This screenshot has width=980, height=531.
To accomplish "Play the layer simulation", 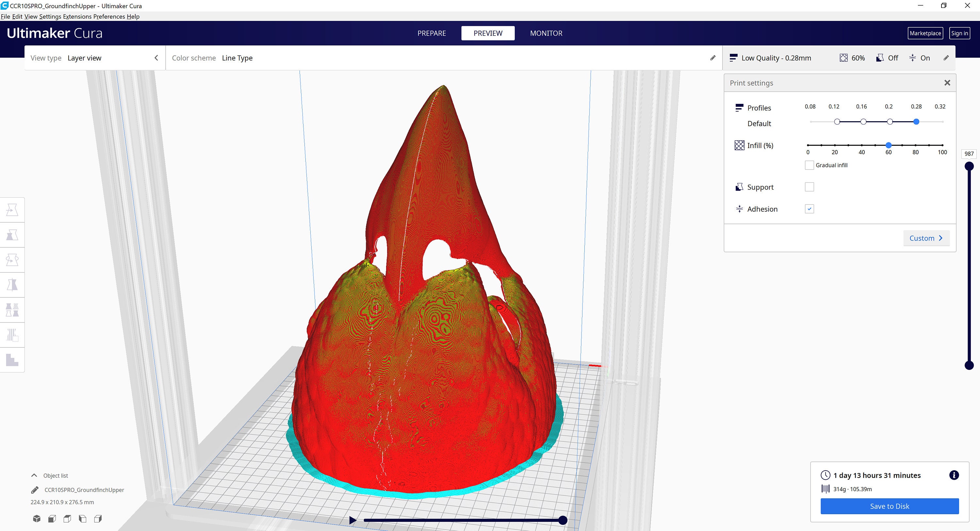I will (353, 520).
